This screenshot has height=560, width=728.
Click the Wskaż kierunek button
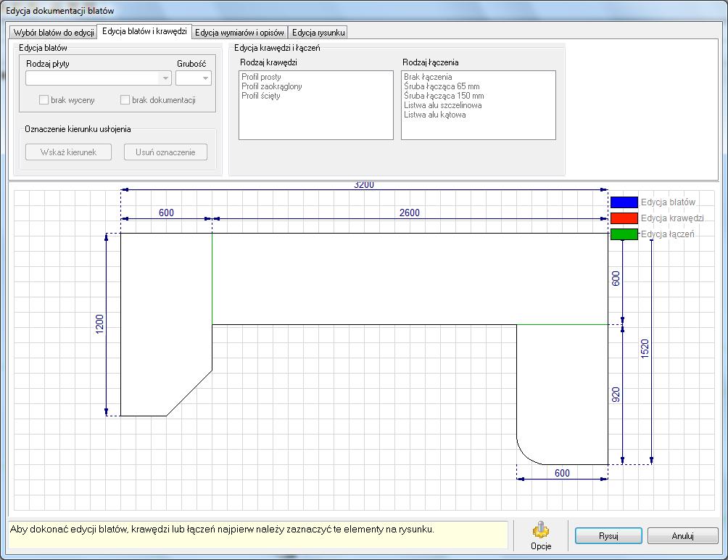point(68,152)
